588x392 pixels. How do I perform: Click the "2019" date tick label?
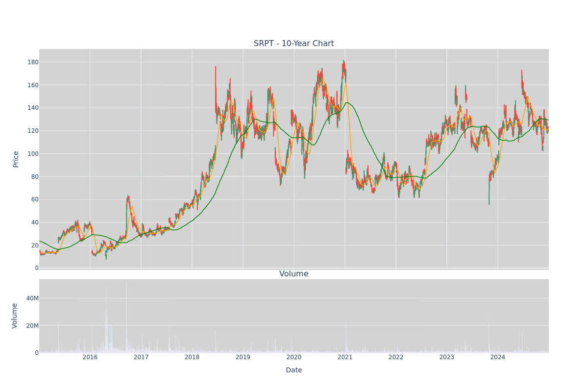(x=243, y=357)
